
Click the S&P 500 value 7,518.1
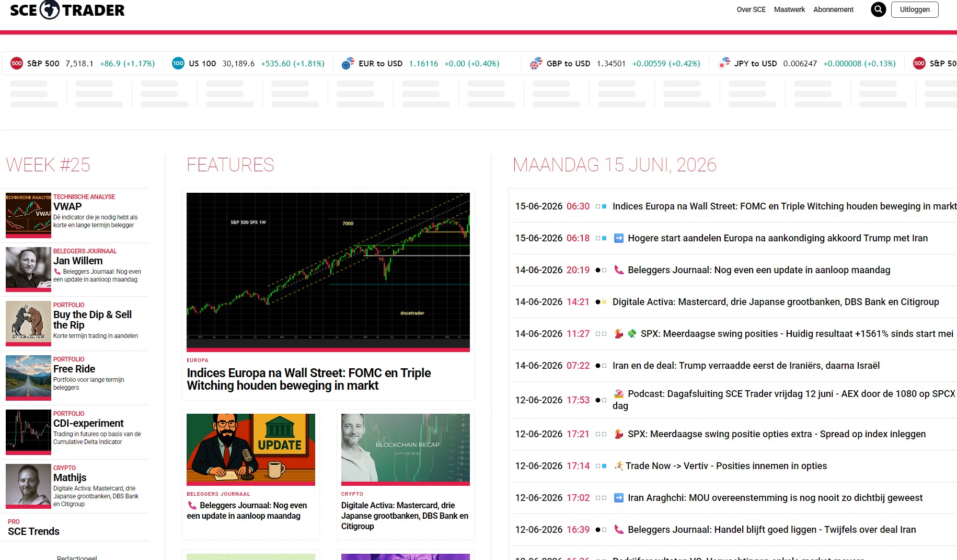[x=79, y=64]
